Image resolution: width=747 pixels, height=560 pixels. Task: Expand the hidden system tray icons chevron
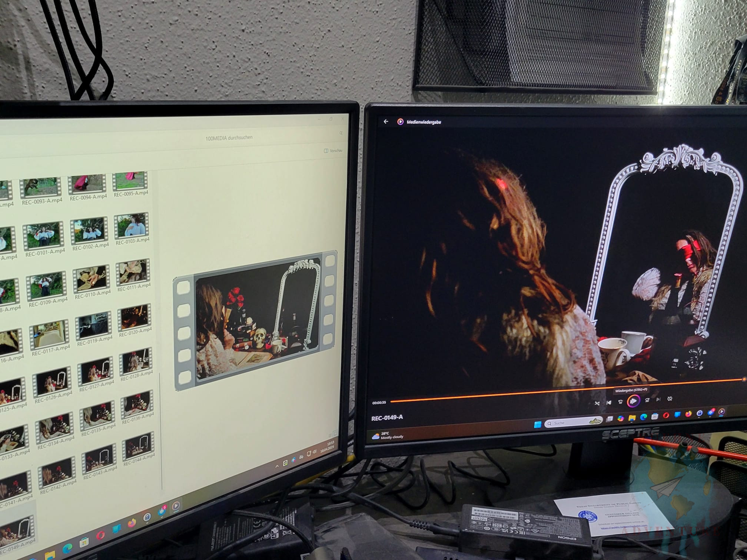277,466
